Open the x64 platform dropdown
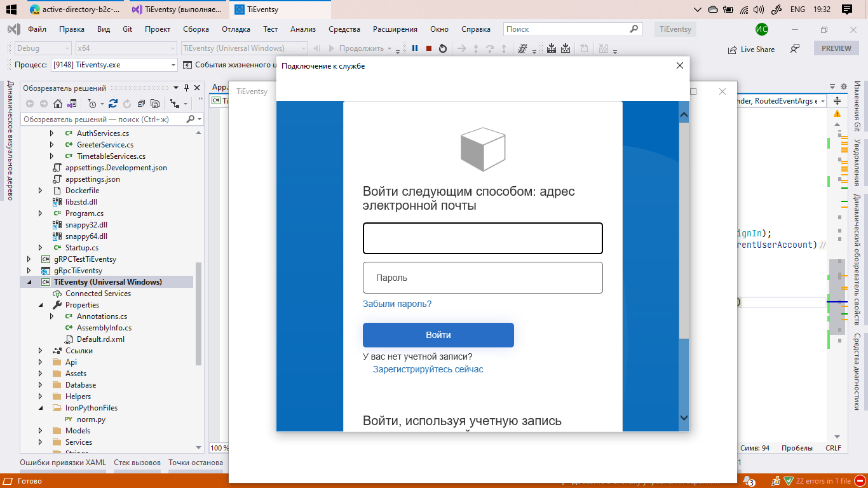The height and width of the screenshot is (488, 868). [125, 48]
